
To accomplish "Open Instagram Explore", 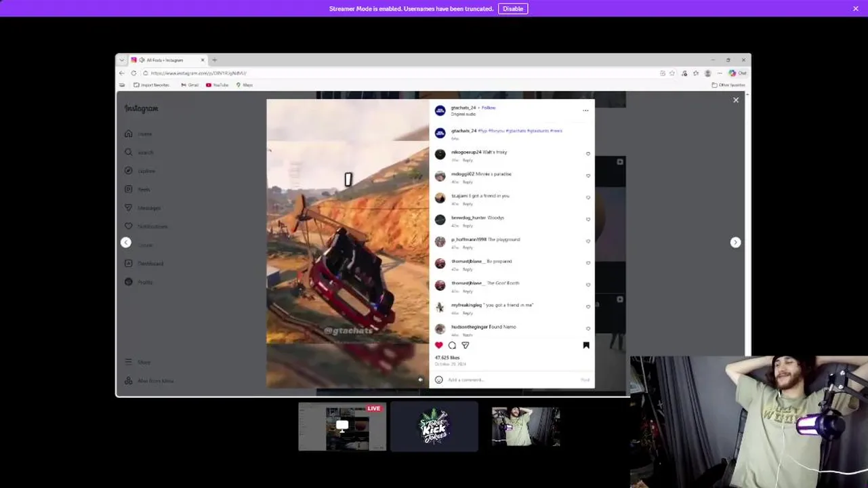I will click(140, 171).
